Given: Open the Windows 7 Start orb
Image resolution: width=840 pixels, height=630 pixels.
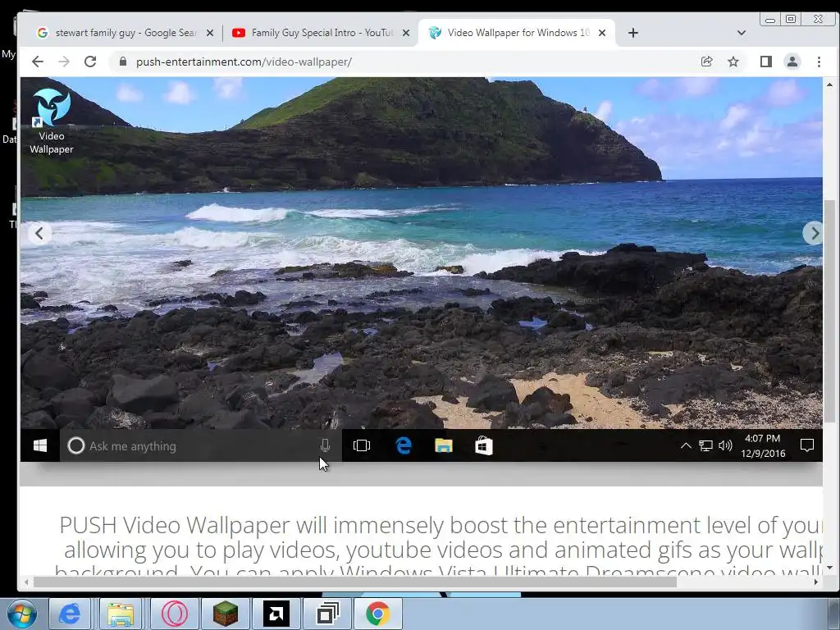Looking at the screenshot, I should (x=21, y=614).
